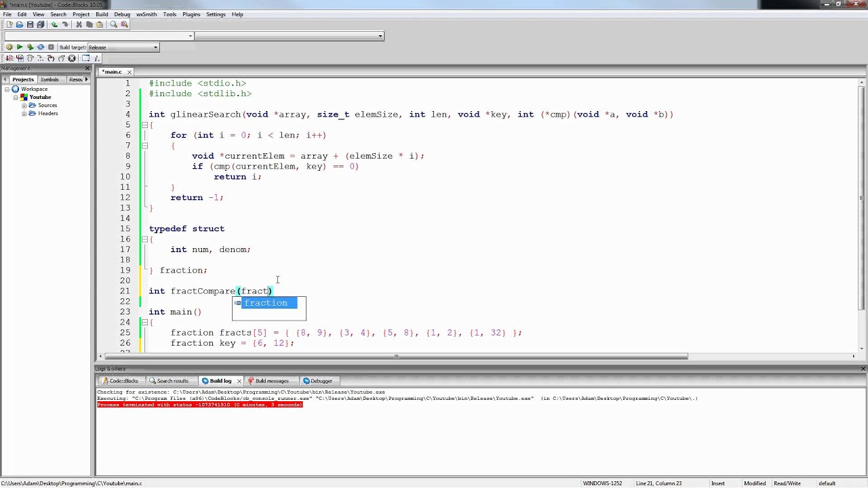Screen dimensions: 868x488
Task: Click the Build and run icon
Action: 30,47
